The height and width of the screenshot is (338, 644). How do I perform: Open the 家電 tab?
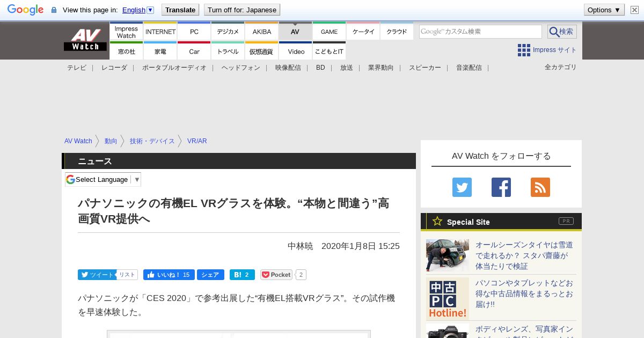tap(160, 51)
